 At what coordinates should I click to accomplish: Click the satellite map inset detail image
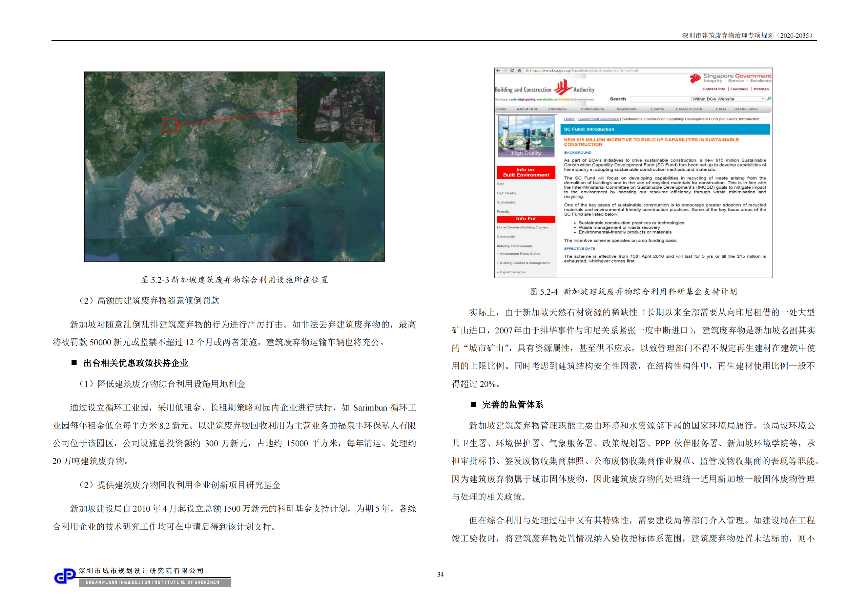(x=340, y=110)
